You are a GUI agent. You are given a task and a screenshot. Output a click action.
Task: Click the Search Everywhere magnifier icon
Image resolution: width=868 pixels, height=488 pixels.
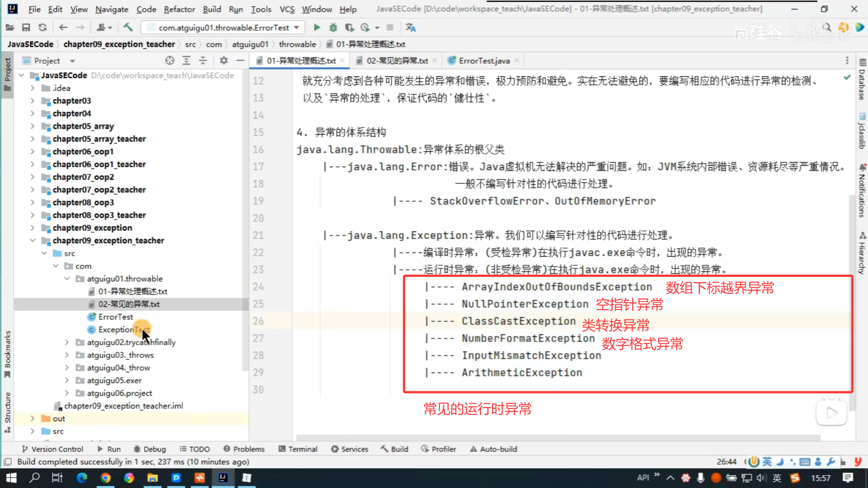click(827, 28)
